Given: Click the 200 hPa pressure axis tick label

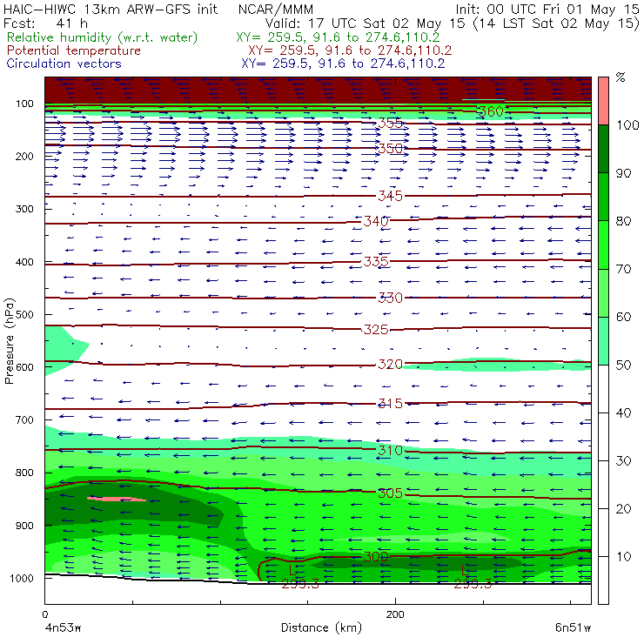Looking at the screenshot, I should tap(24, 157).
